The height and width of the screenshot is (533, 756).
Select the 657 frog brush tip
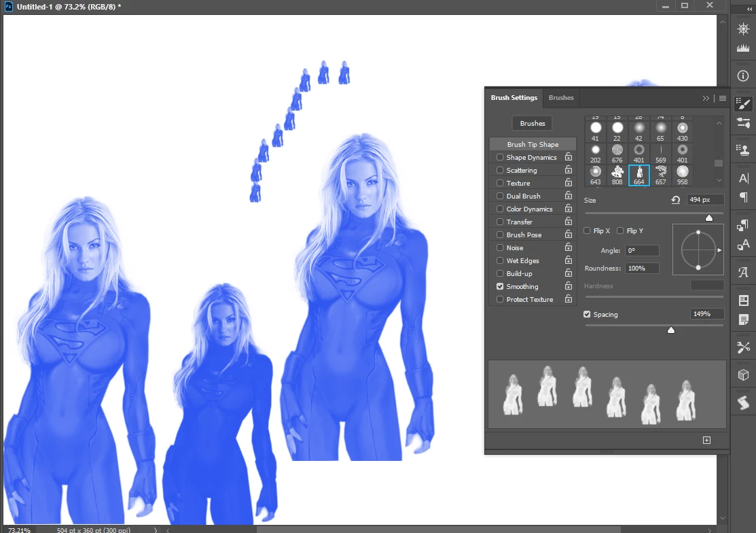pyautogui.click(x=660, y=175)
